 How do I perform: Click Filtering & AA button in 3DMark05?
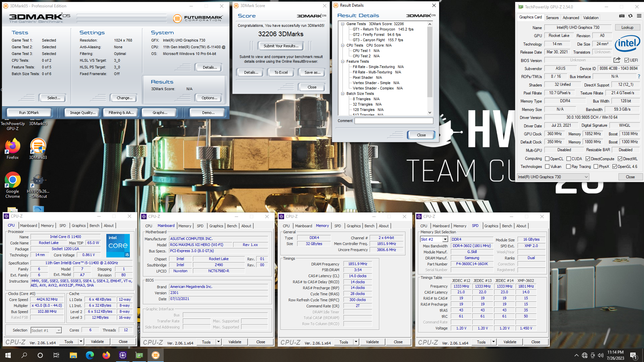click(121, 113)
